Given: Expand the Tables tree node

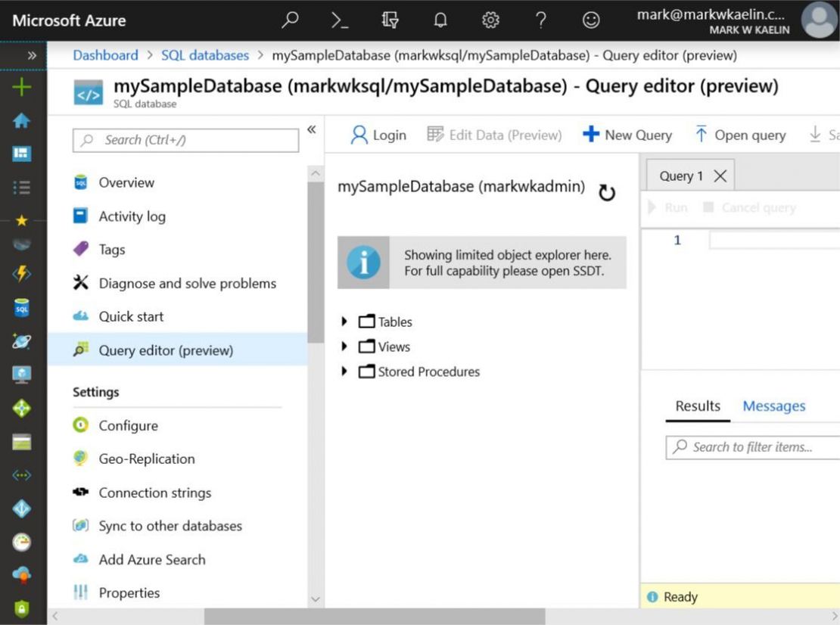Looking at the screenshot, I should (x=345, y=321).
